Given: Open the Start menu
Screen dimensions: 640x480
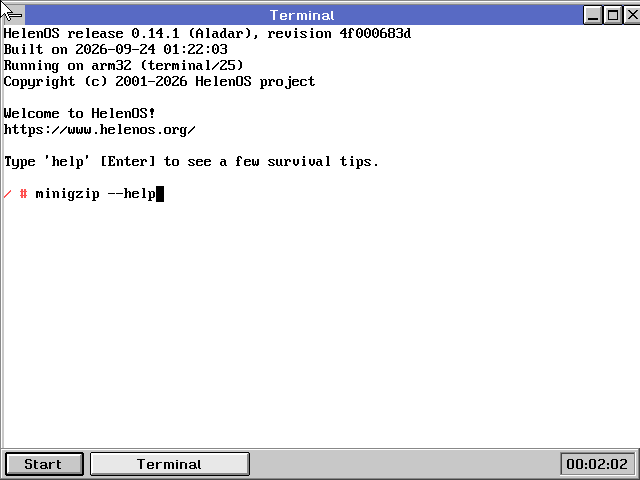Looking at the screenshot, I should pos(44,464).
